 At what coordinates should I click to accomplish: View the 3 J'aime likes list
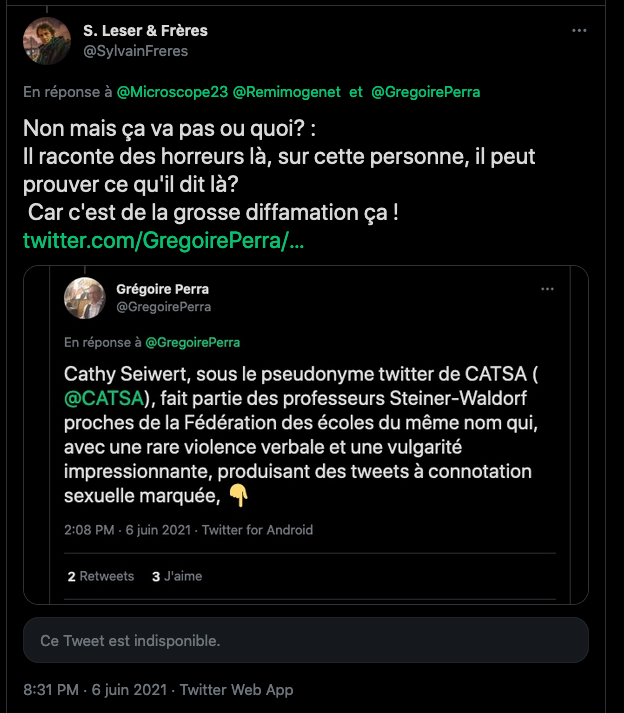coord(176,576)
